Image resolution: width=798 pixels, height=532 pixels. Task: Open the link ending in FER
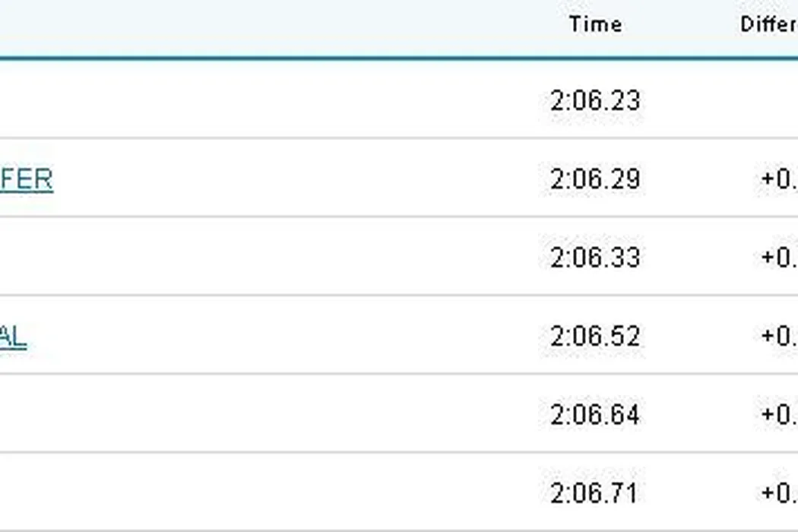tap(26, 180)
